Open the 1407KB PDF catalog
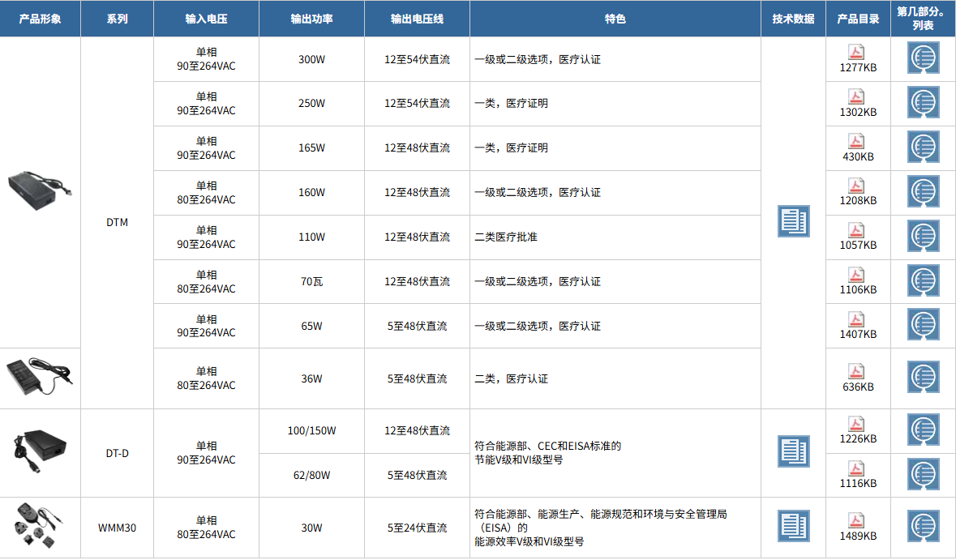956x560 pixels. point(856,318)
